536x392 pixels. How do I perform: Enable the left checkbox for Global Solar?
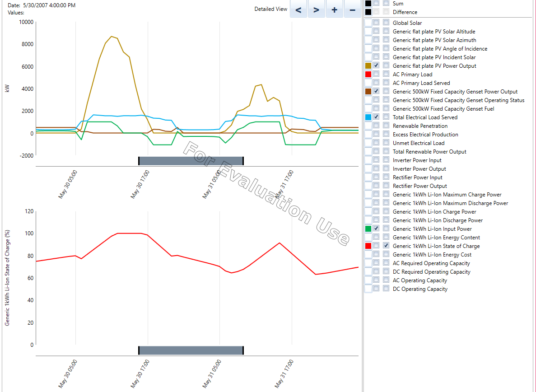click(377, 23)
